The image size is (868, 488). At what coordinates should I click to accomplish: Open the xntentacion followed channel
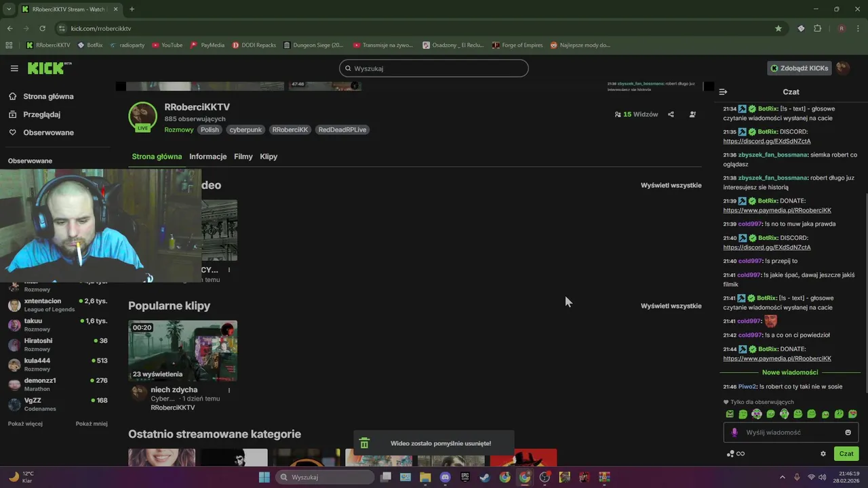[x=58, y=305]
